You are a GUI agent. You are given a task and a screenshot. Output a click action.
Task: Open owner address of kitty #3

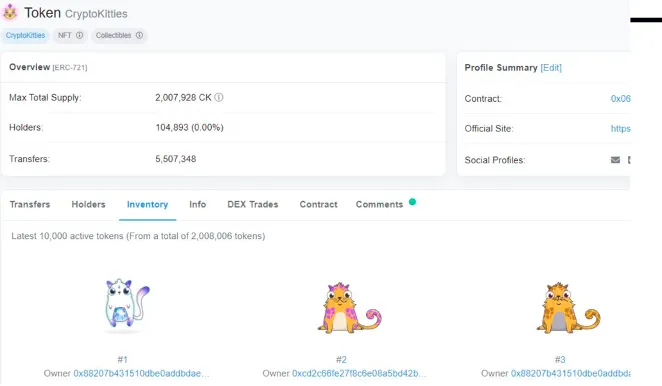(x=570, y=373)
